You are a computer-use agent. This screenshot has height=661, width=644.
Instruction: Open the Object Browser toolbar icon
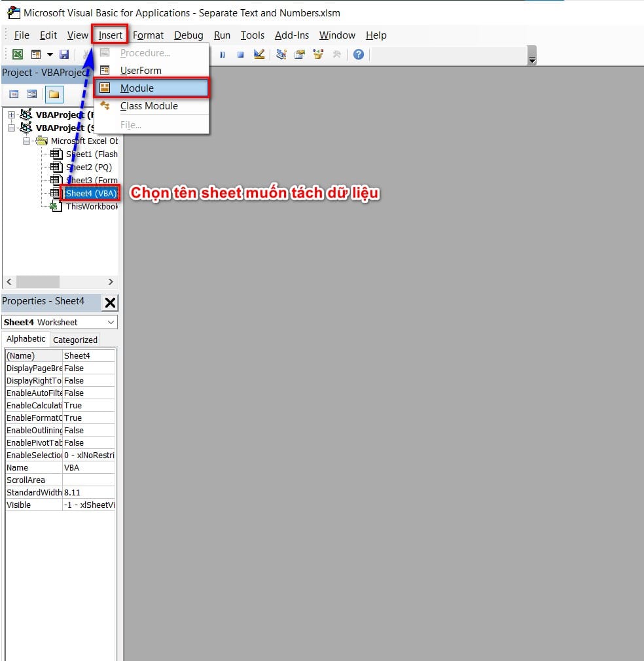[318, 54]
